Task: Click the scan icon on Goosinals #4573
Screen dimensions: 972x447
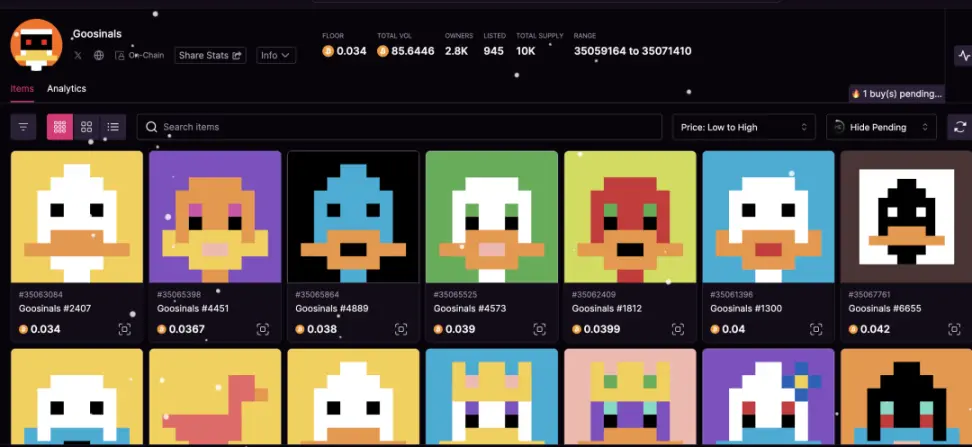Action: pos(539,329)
